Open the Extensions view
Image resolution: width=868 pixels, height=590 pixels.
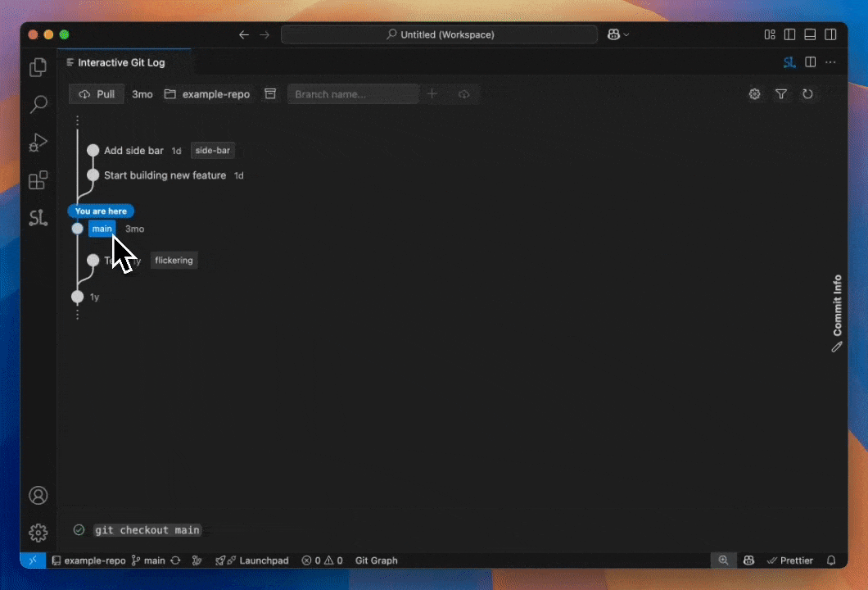tap(38, 179)
